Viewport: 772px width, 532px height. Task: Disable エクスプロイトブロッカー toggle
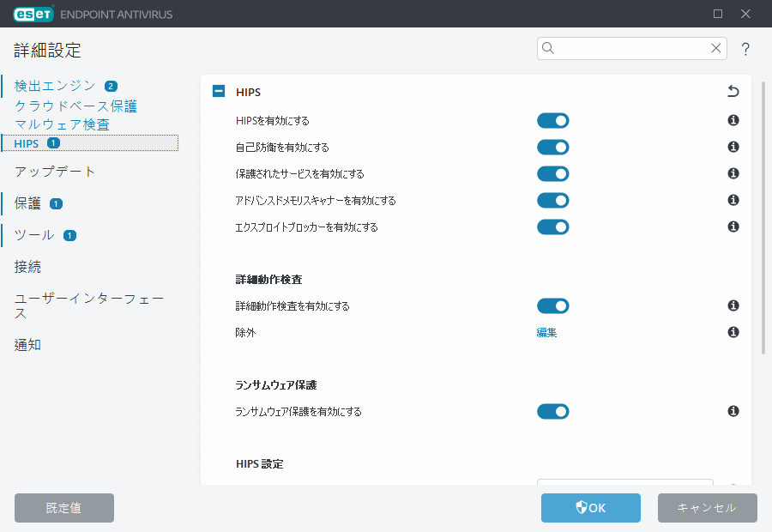tap(552, 227)
